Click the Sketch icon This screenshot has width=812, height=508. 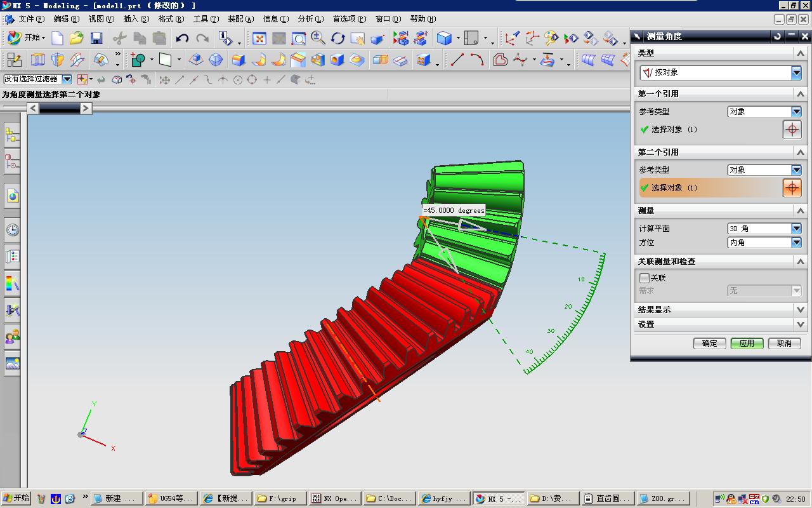tap(14, 60)
